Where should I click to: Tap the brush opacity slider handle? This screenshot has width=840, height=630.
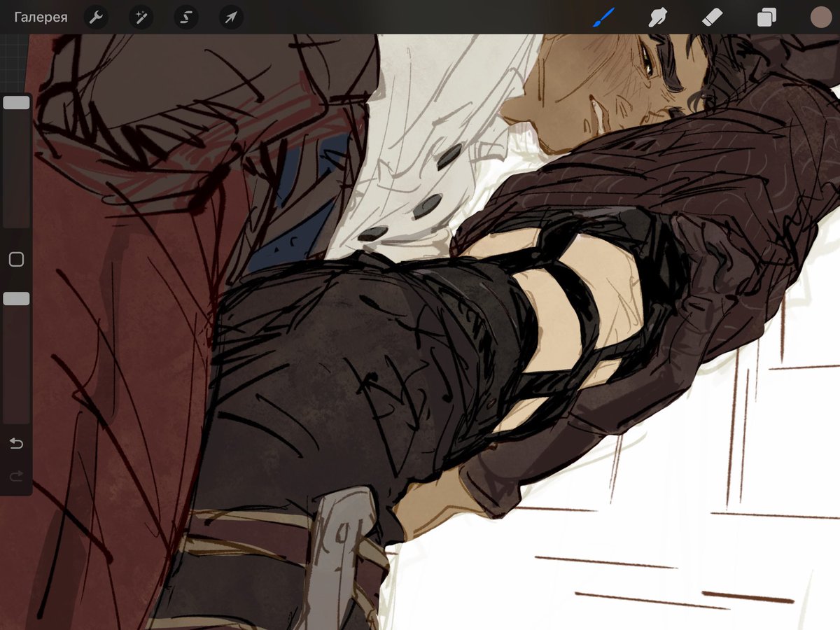[16, 299]
